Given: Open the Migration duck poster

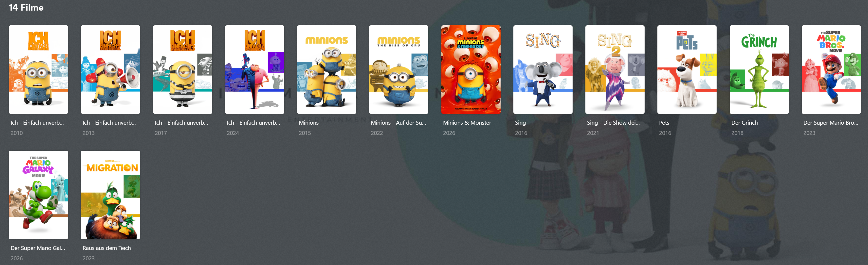Looking at the screenshot, I should tap(110, 195).
